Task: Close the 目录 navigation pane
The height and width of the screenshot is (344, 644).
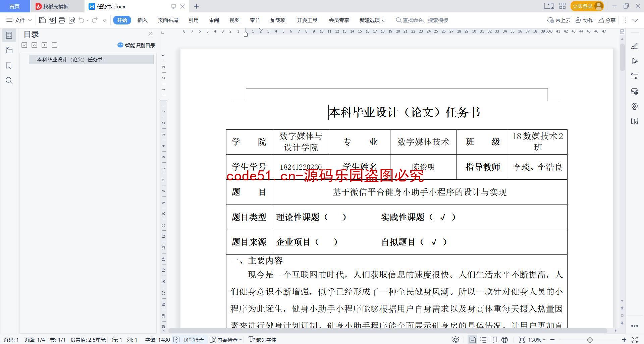Action: [x=150, y=34]
